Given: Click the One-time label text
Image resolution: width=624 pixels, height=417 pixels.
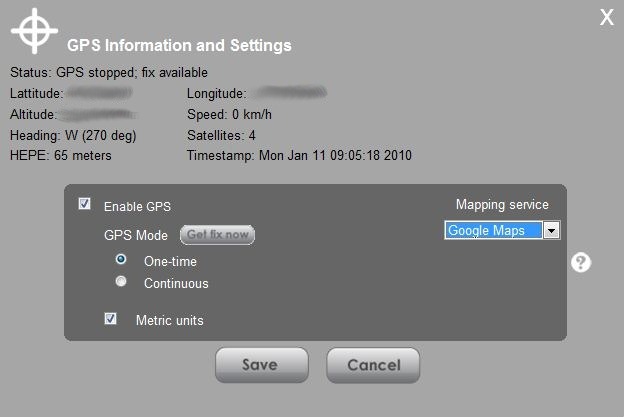Looking at the screenshot, I should (x=170, y=261).
